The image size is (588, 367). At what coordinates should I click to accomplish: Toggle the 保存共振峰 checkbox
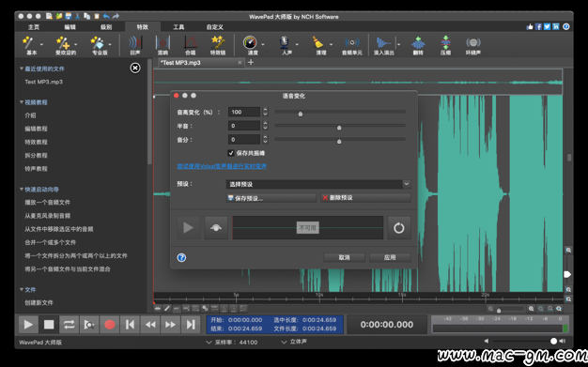pyautogui.click(x=231, y=153)
